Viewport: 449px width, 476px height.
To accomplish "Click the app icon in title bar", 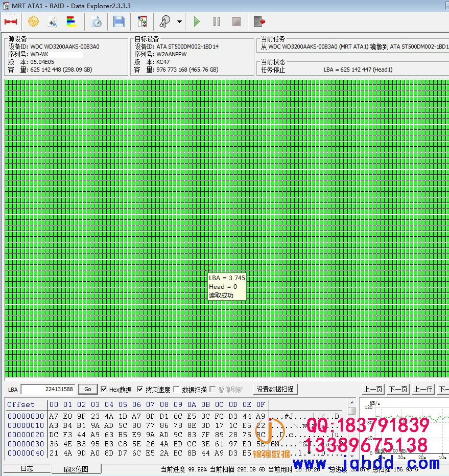I will (6, 6).
